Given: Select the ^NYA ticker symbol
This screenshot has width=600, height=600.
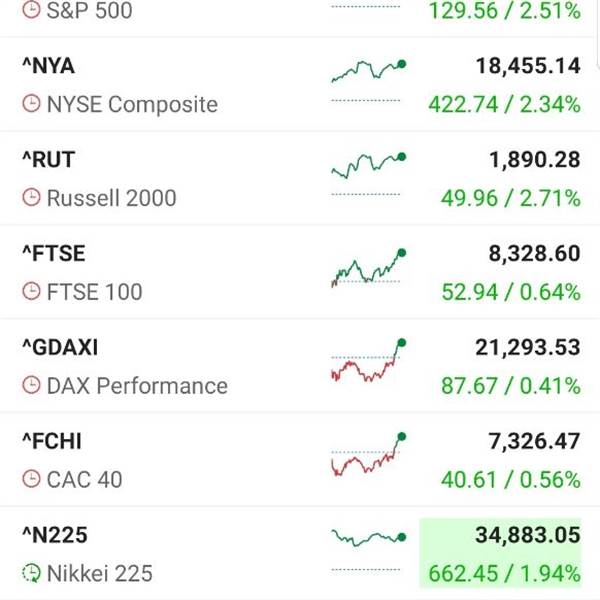Looking at the screenshot, I should (48, 66).
